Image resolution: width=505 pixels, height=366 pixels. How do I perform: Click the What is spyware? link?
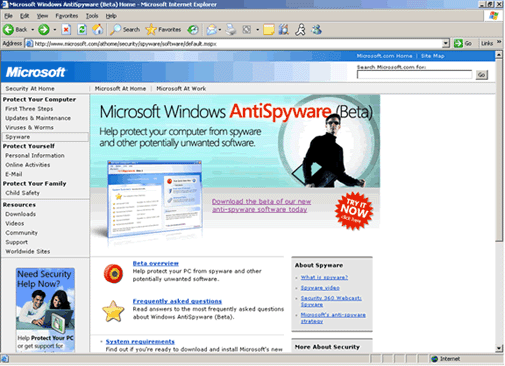click(324, 277)
